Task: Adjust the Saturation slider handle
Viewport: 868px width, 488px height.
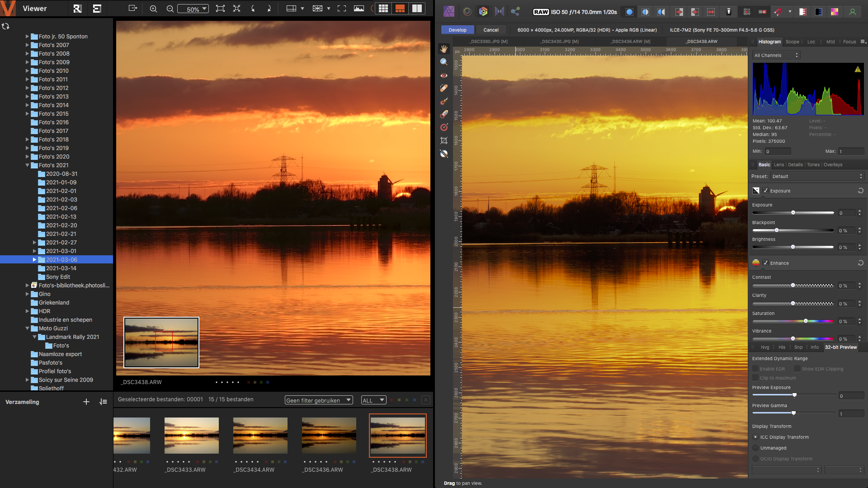Action: pyautogui.click(x=806, y=321)
